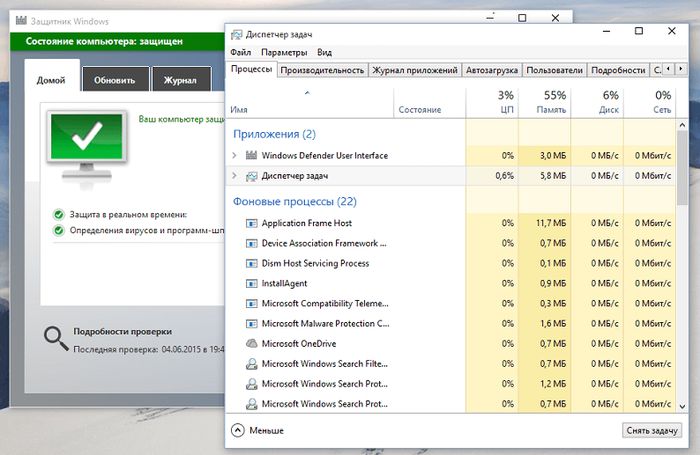Click the Microsoft Malware Protection process icon
700x455 pixels.
[251, 323]
